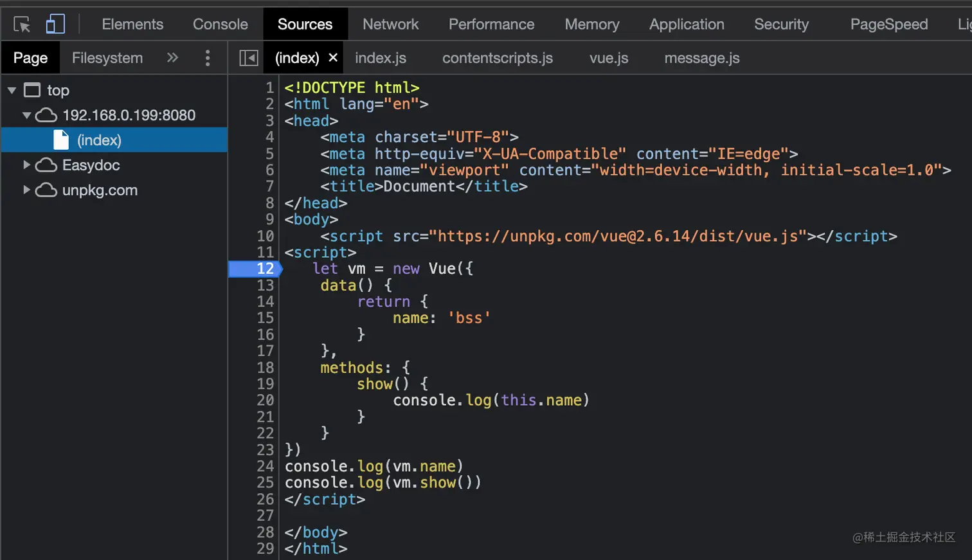Set a breakpoint on line number 20
The image size is (972, 560).
tap(265, 401)
